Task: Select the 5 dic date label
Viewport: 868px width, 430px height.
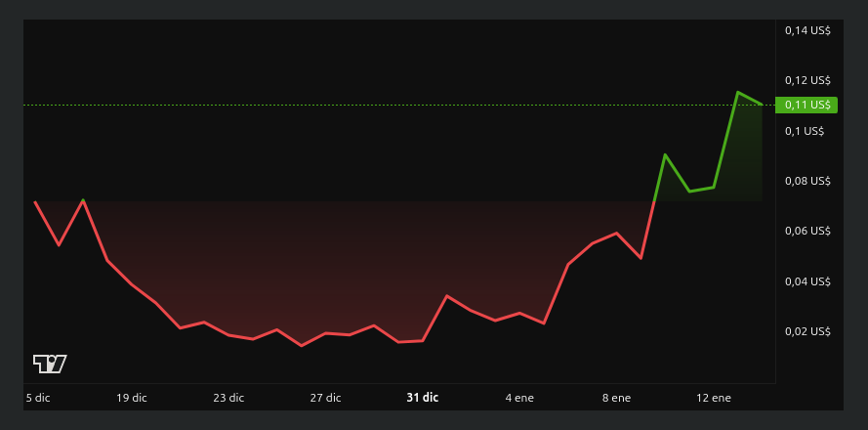Action: (x=38, y=398)
